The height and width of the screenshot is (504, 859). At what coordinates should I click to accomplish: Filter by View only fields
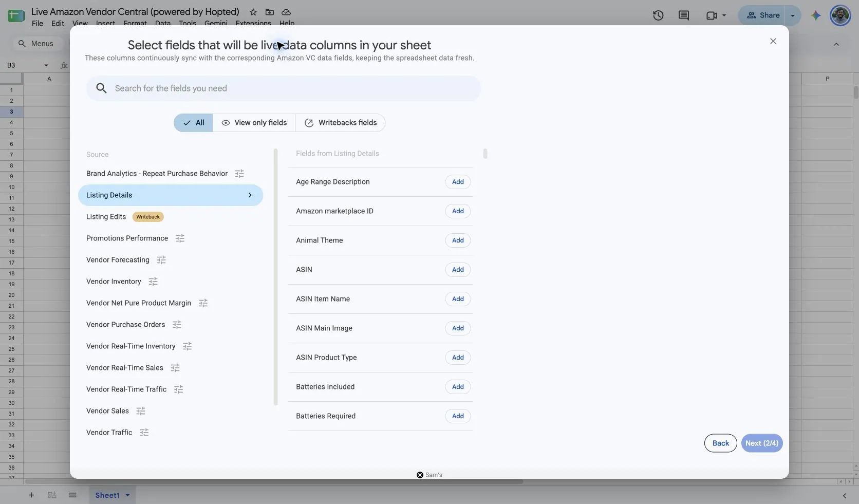click(254, 123)
